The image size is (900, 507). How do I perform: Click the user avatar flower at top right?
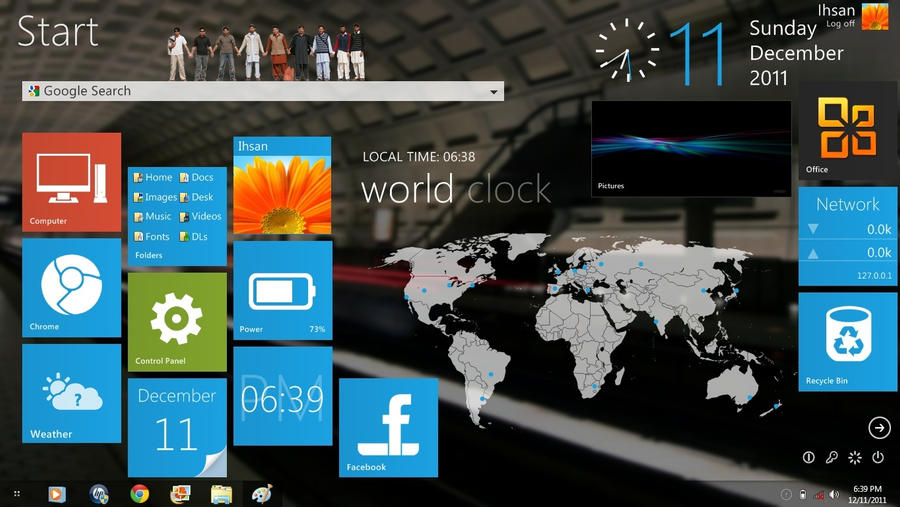[x=875, y=17]
